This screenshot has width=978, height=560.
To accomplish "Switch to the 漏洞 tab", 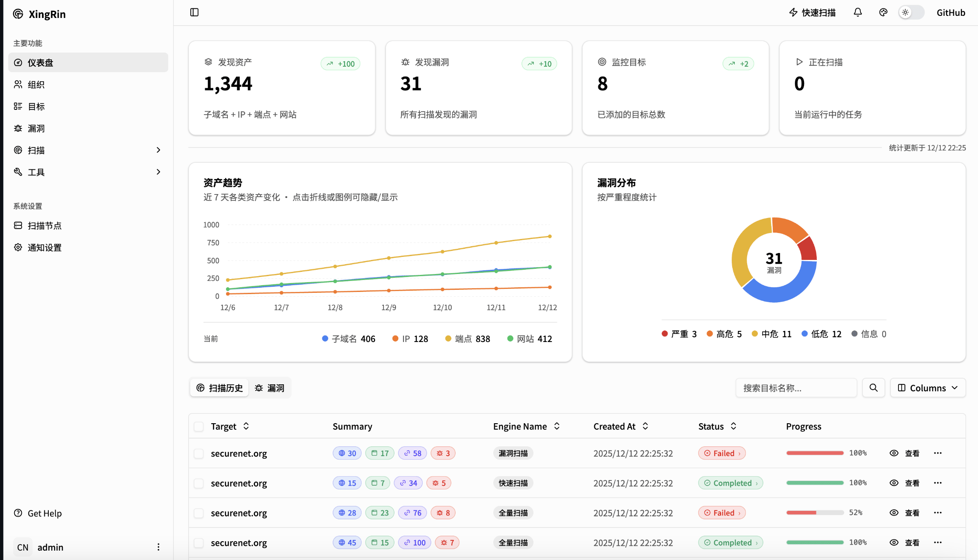I will (270, 388).
